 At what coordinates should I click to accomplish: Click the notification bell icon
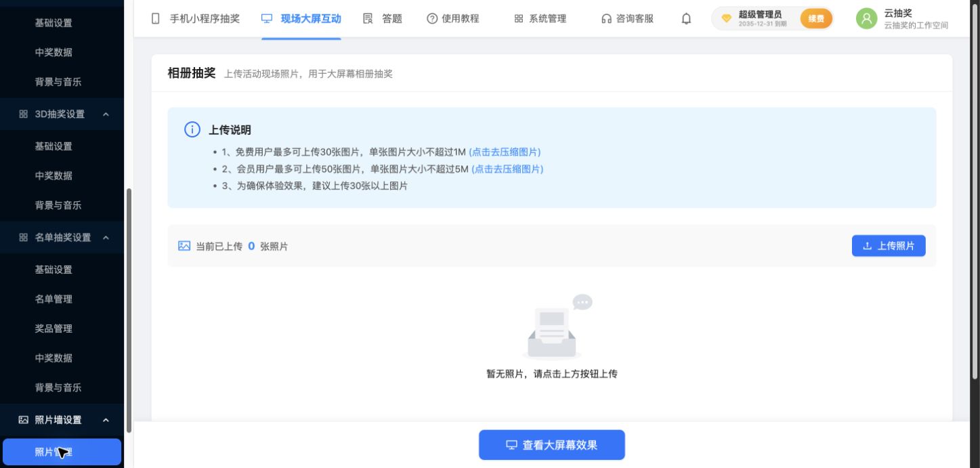point(686,19)
